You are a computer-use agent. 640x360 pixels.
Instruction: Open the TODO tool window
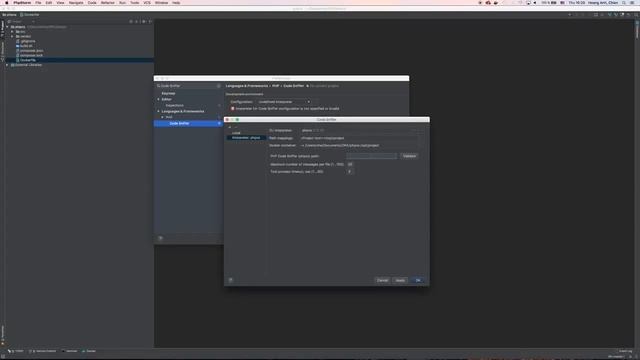coord(16,351)
